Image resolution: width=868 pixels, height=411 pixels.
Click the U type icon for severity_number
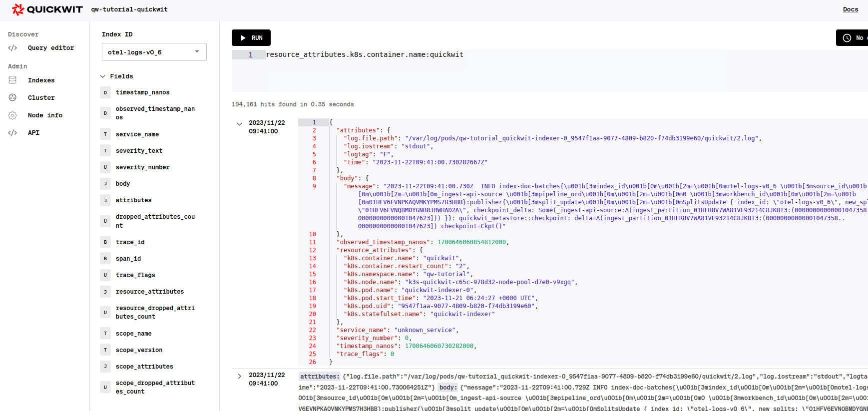(x=105, y=167)
